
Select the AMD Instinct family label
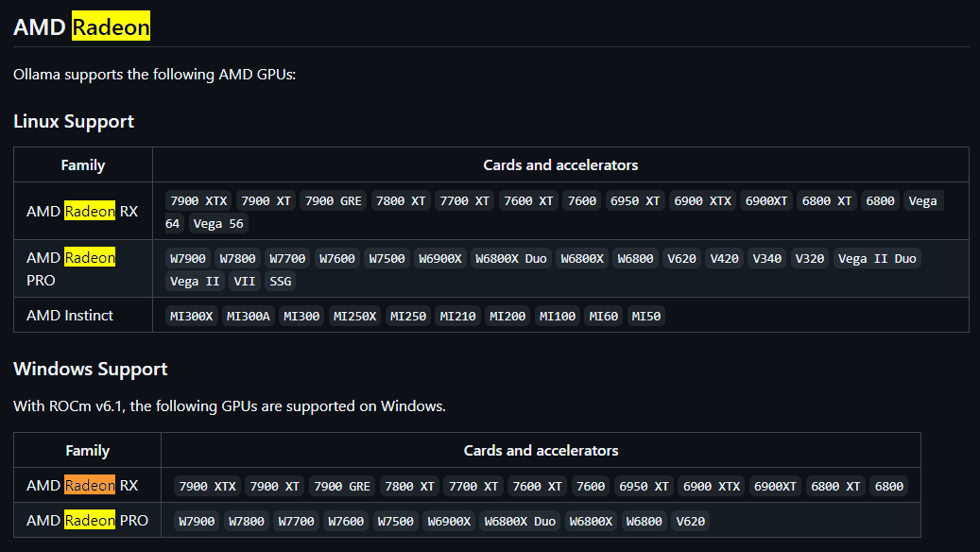tap(71, 315)
